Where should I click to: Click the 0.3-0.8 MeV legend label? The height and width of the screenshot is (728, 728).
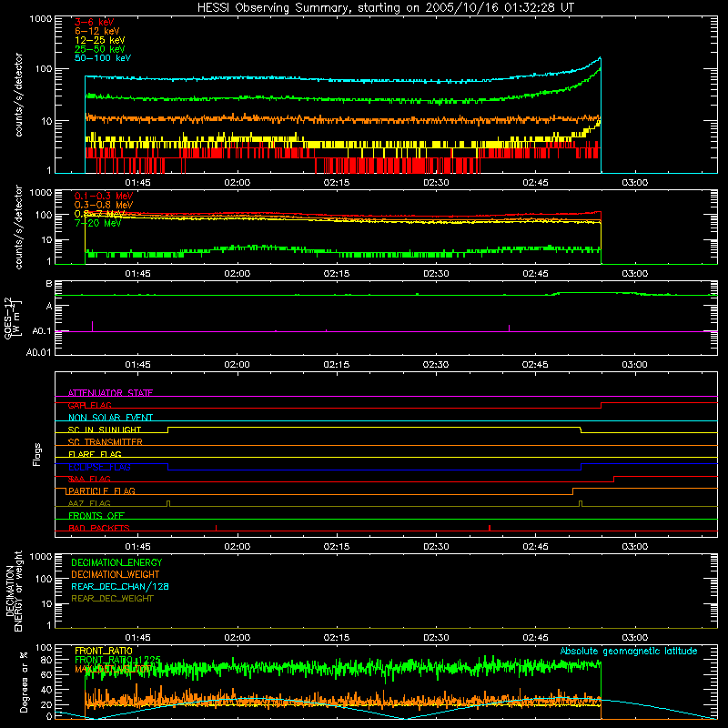pos(104,205)
